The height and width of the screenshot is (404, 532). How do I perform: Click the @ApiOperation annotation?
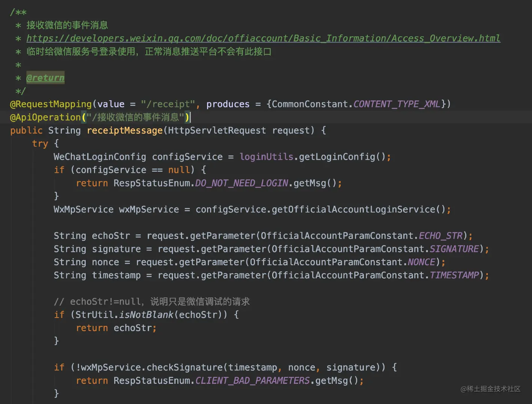click(x=45, y=117)
